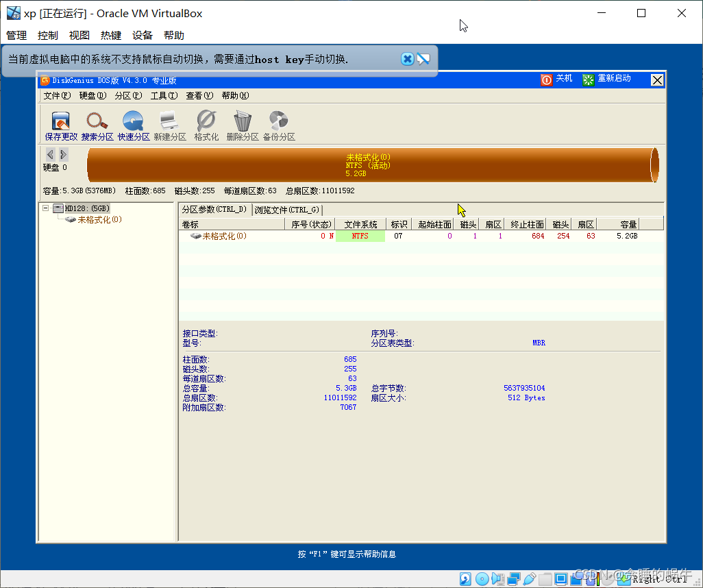
Task: Click the 序号(状态) column header
Action: [x=310, y=224]
